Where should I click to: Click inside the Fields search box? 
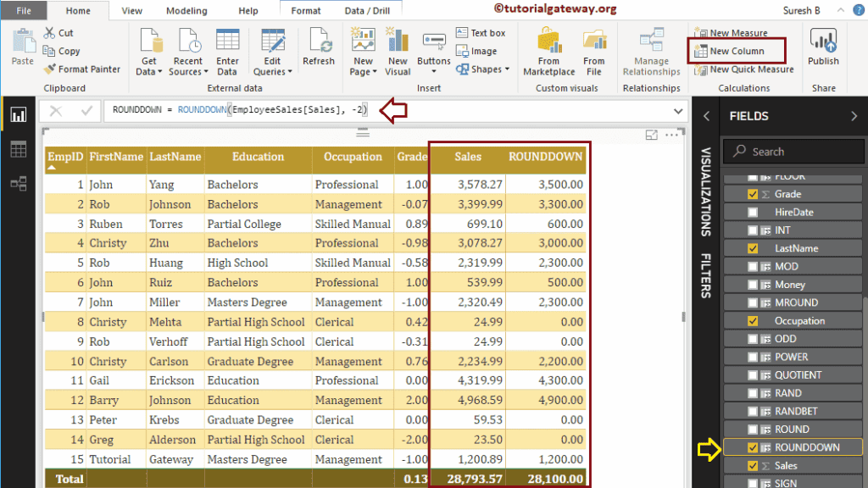pos(793,151)
